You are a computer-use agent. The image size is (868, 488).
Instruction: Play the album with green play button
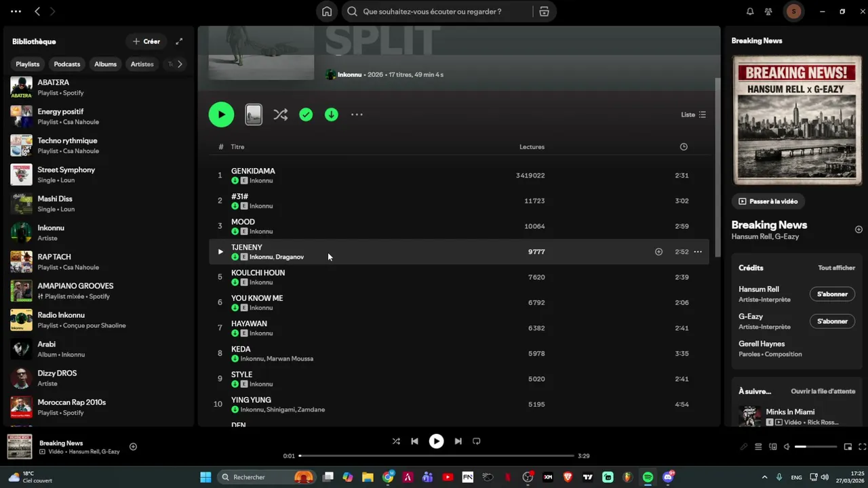pyautogui.click(x=221, y=115)
